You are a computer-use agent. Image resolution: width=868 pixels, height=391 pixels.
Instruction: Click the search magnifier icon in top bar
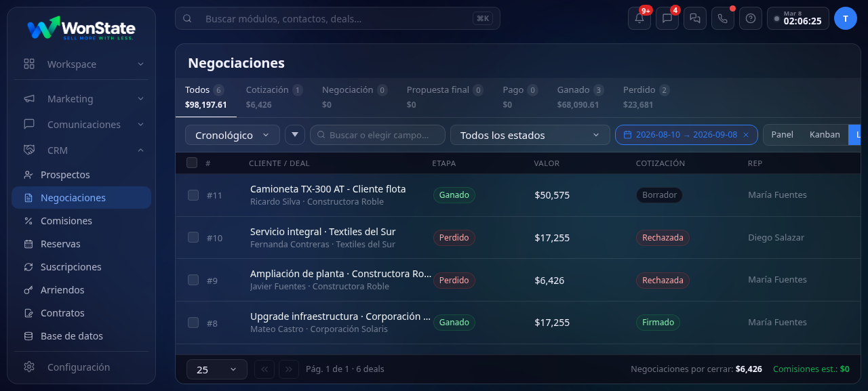187,18
